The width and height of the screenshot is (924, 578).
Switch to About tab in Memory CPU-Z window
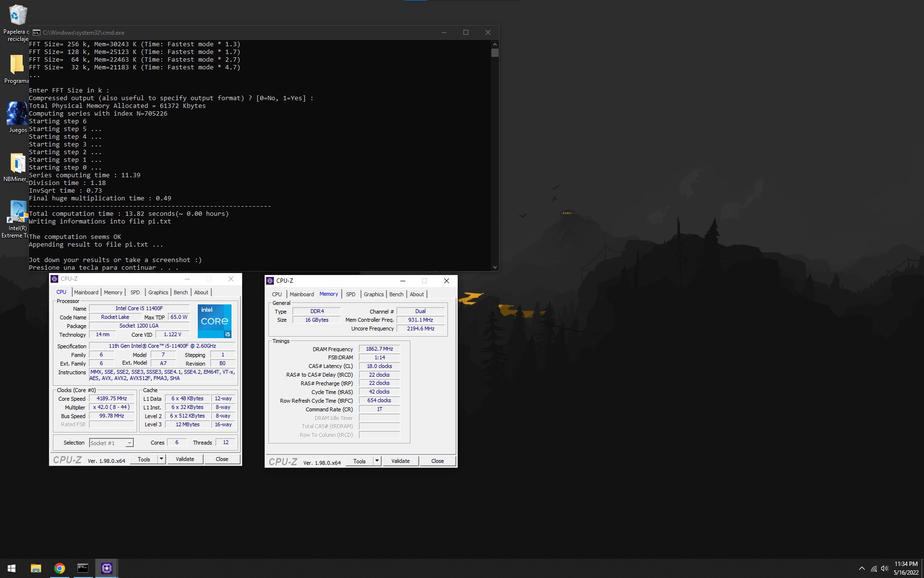tap(417, 294)
